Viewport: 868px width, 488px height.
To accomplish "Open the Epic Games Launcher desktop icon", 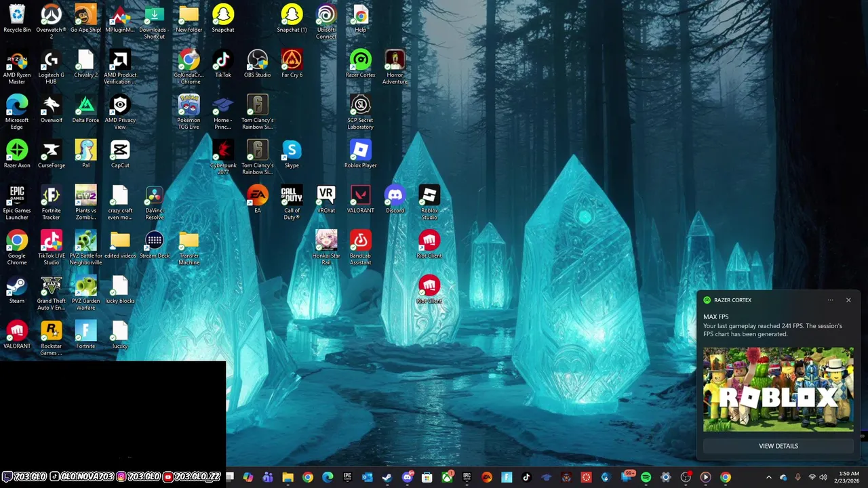I will click(17, 203).
